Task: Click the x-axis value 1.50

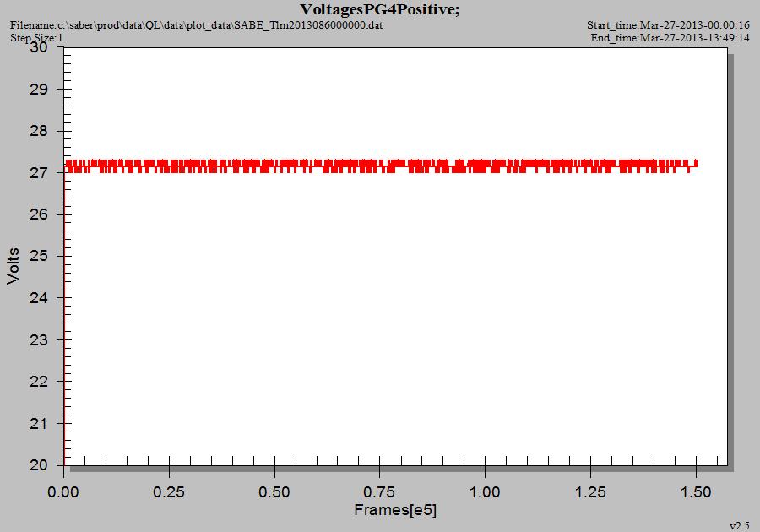Action: point(696,492)
